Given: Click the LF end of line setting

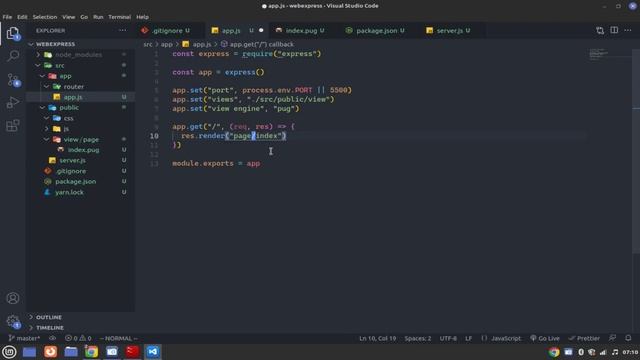Looking at the screenshot, I should tap(469, 338).
